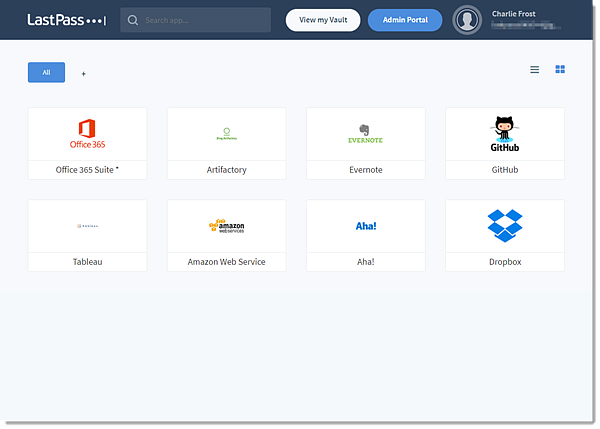Viewport: 600px width, 429px height.
Task: Launch the Amazon Web Services logo
Action: coord(227,226)
